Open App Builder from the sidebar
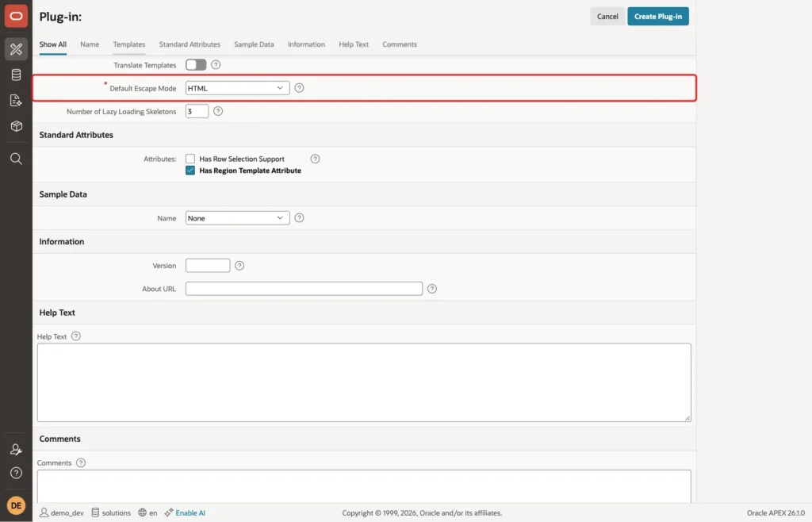 (16, 49)
